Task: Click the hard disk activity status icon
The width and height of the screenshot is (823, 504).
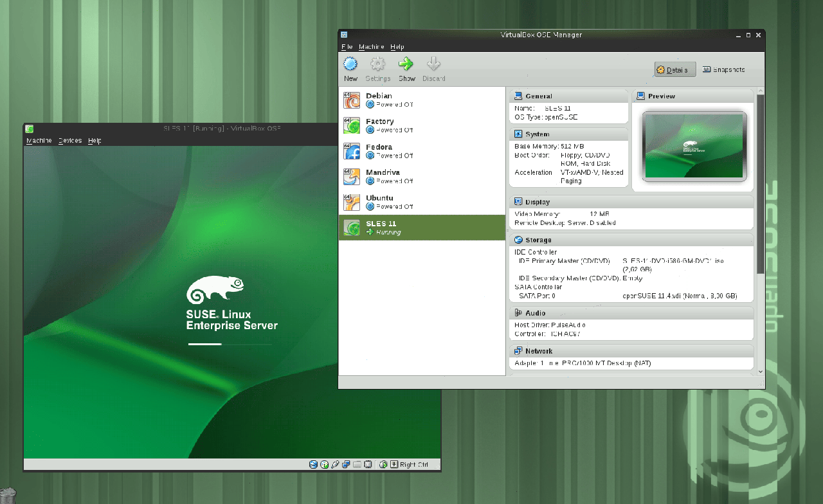Action: click(313, 464)
